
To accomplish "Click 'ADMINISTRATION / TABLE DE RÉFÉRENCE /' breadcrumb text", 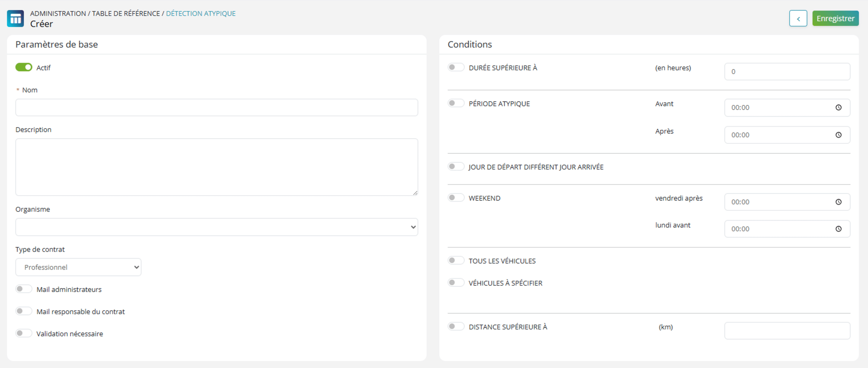I will tap(97, 14).
